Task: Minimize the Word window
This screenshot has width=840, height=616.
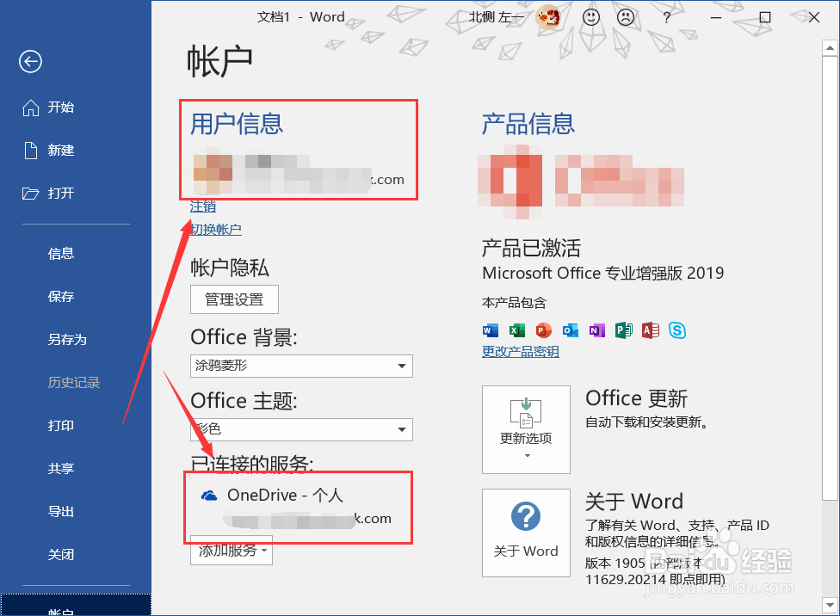Action: point(716,18)
